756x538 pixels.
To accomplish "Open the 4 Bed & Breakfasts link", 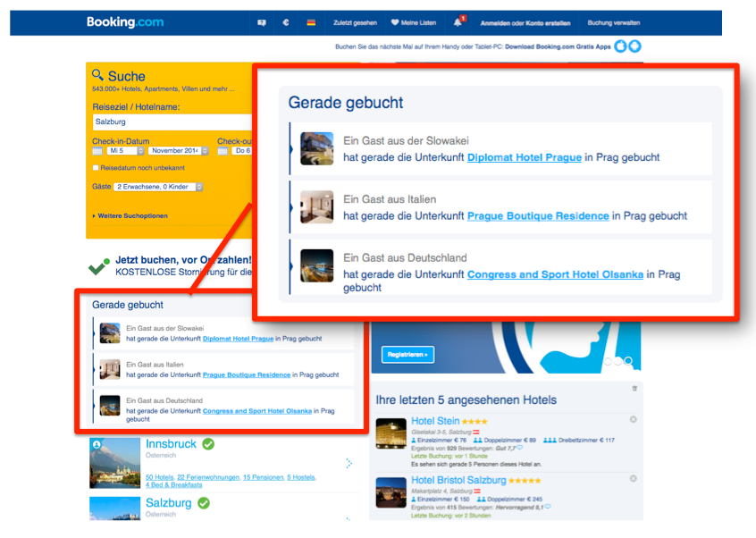I will click(174, 485).
